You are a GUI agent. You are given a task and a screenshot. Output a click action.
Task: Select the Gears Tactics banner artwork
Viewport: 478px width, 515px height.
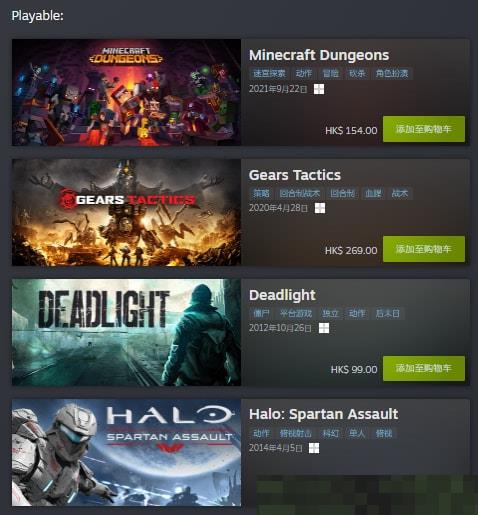(x=126, y=212)
